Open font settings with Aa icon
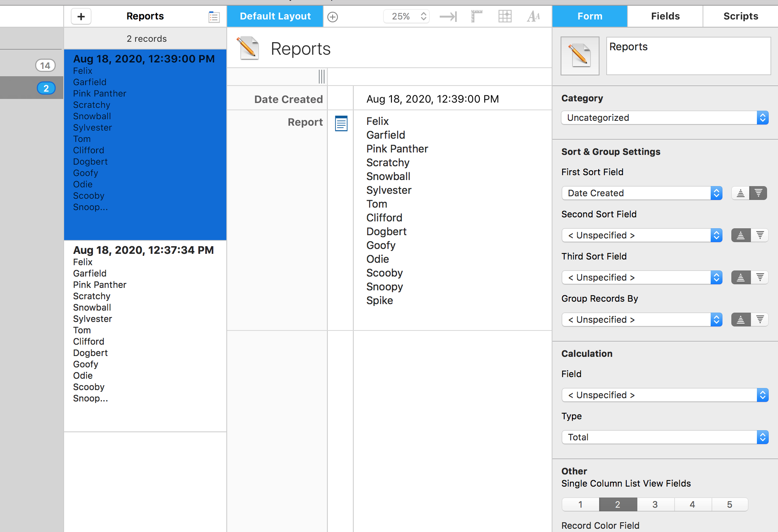The width and height of the screenshot is (778, 532). tap(533, 17)
